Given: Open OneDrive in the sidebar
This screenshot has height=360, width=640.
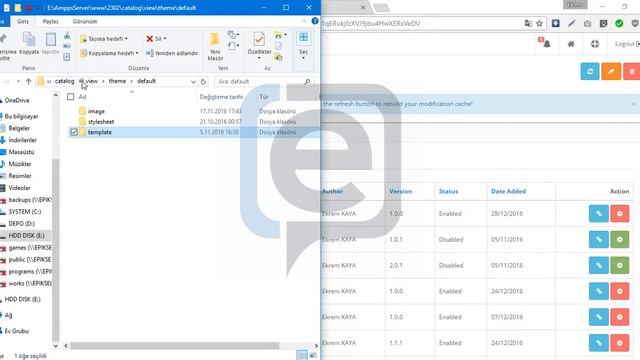Looking at the screenshot, I should pos(16,100).
